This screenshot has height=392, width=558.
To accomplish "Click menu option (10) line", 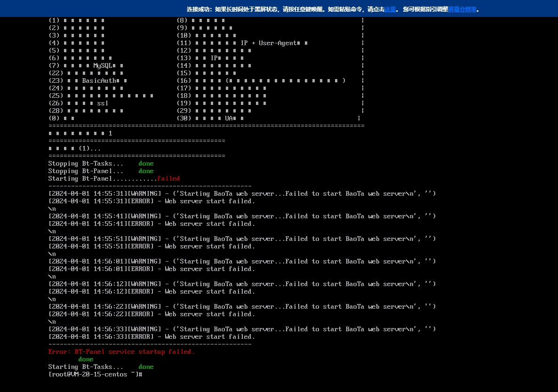I will (207, 36).
